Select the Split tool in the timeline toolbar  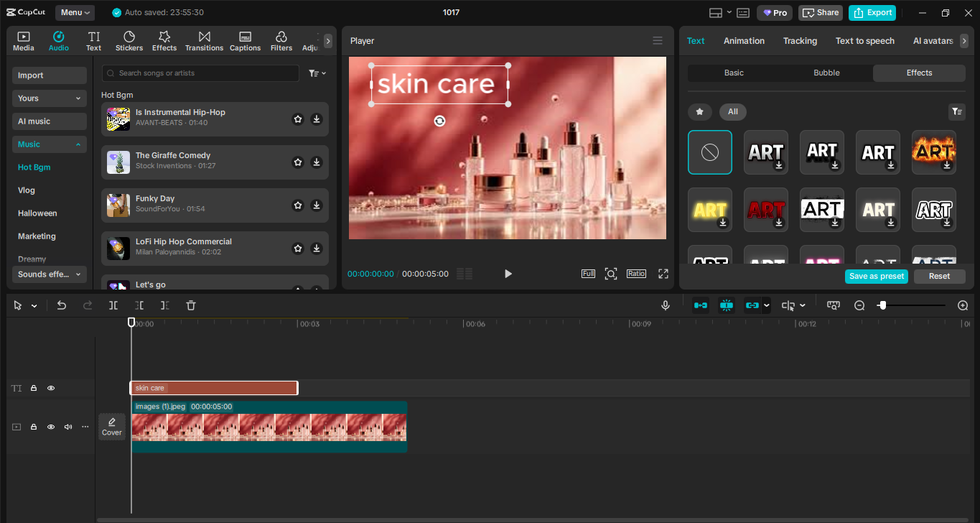click(x=112, y=305)
